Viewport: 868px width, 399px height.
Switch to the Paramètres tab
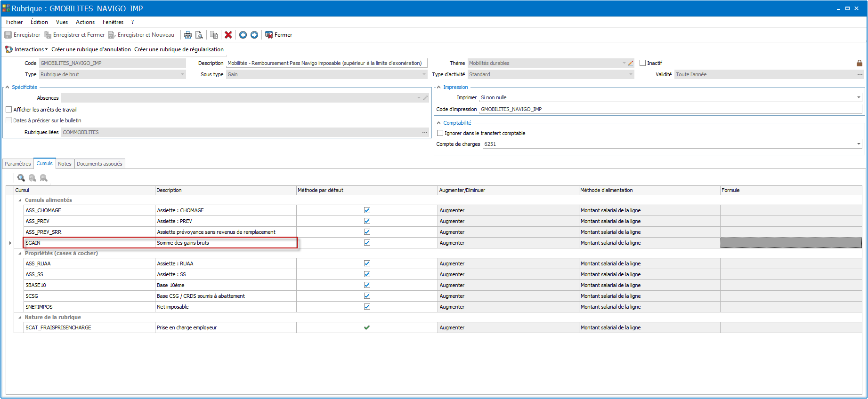[18, 164]
